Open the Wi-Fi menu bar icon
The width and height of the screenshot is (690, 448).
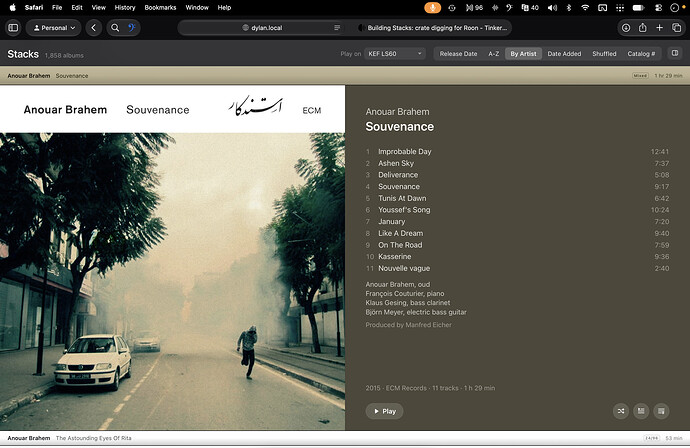[x=585, y=7]
